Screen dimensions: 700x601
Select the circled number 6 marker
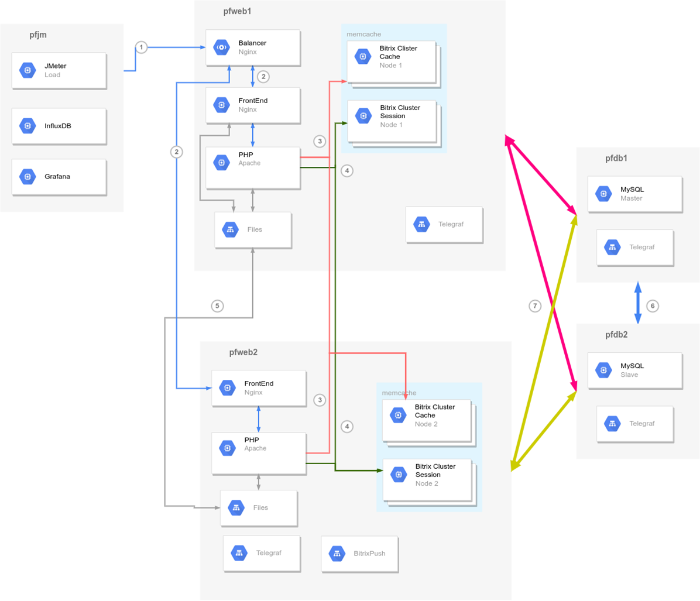tap(652, 305)
